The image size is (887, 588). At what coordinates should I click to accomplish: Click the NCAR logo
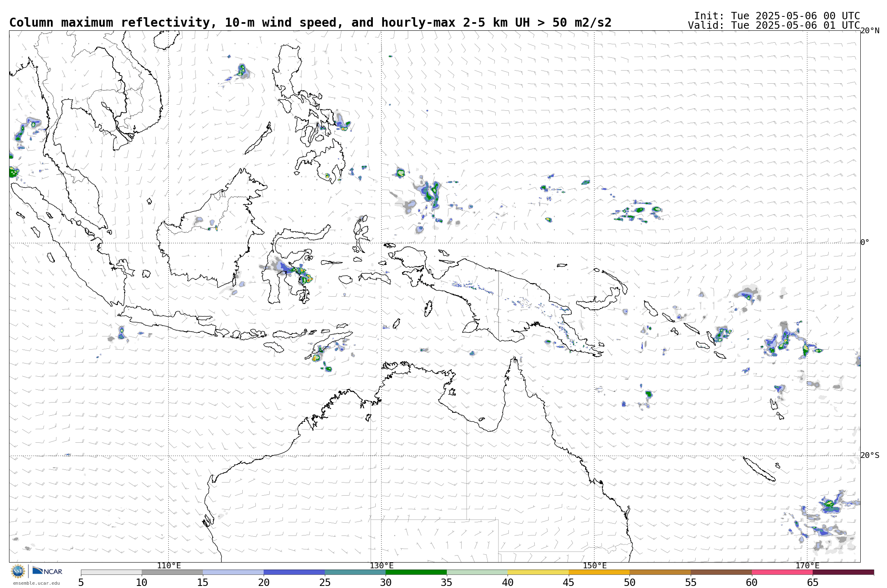(x=47, y=571)
